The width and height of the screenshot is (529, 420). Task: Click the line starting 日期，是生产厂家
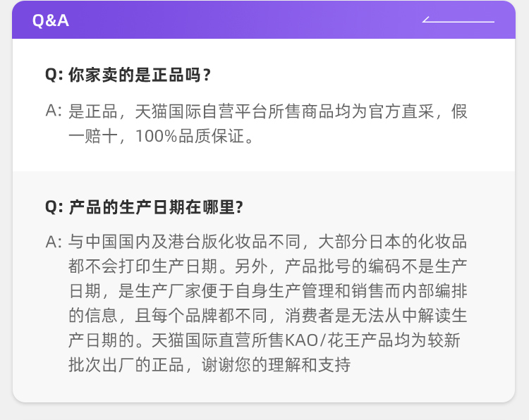coord(268,290)
